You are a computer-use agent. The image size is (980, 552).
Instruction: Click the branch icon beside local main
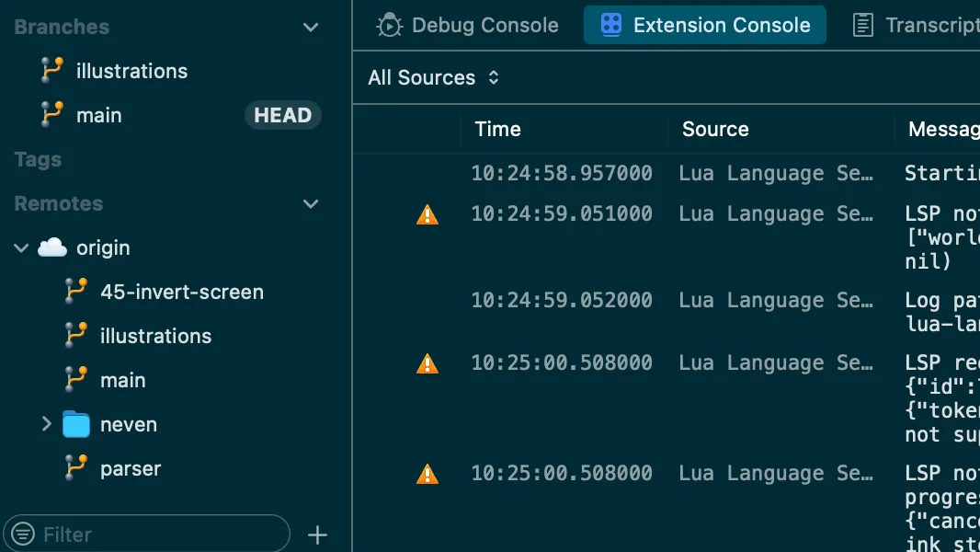pos(51,114)
